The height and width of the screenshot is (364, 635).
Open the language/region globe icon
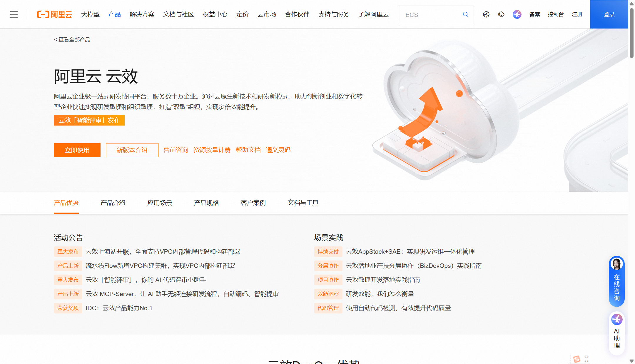pos(486,14)
